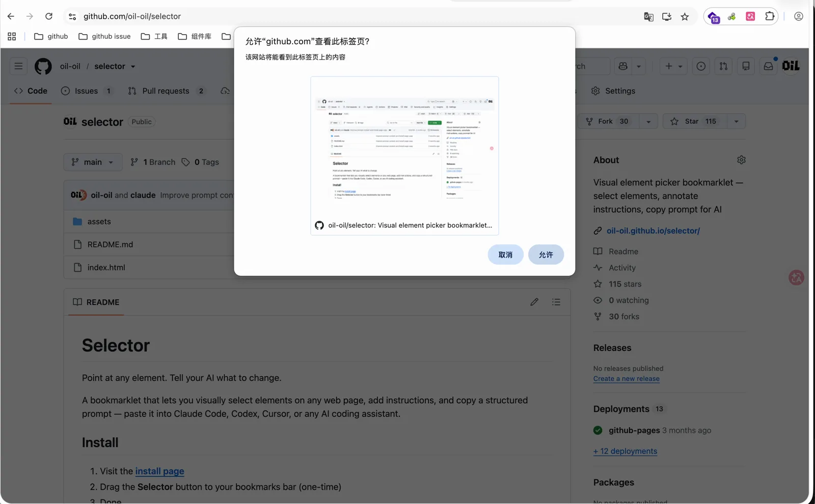Screen dimensions: 815x504
Task: Open README outline list icon
Action: [x=556, y=302]
